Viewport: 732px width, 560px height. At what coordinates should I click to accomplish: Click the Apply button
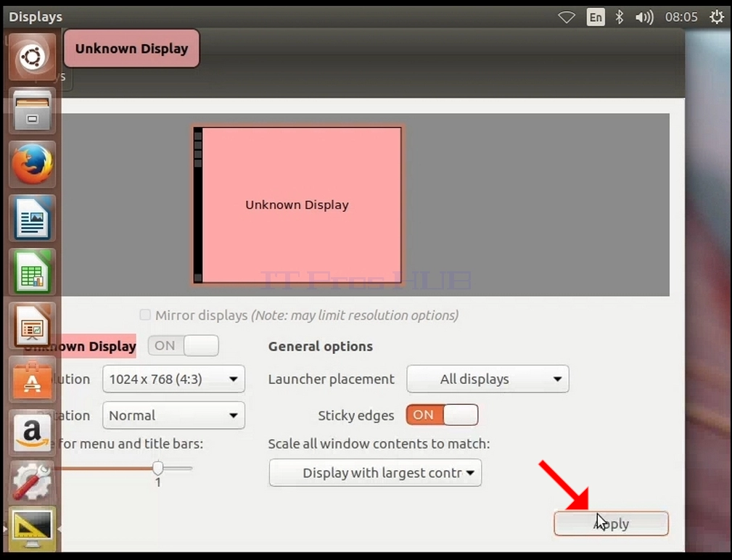point(611,524)
